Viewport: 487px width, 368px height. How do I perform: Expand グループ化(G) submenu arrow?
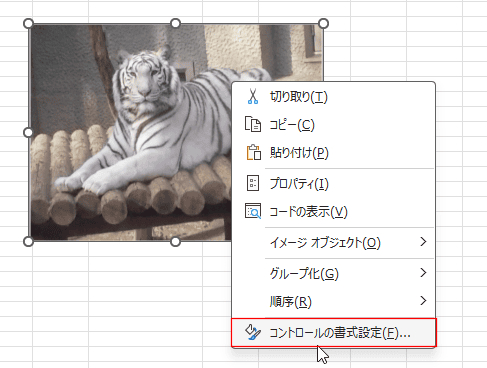423,273
